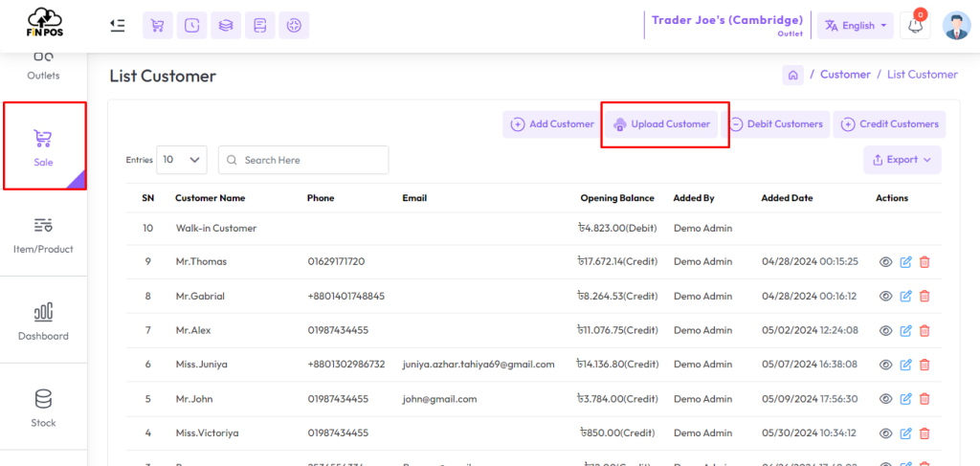
Task: Go to home via breadcrumb house icon
Action: 792,75
